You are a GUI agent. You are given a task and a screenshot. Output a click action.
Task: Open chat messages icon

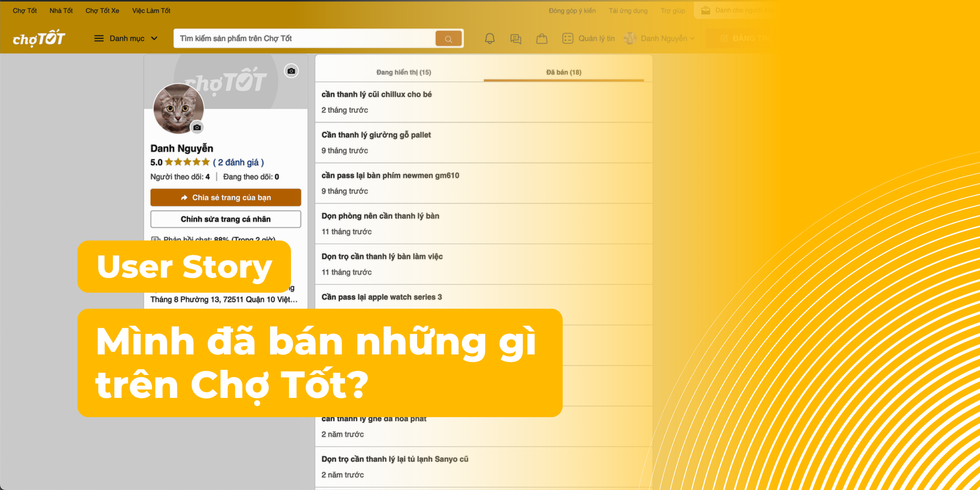pyautogui.click(x=515, y=38)
